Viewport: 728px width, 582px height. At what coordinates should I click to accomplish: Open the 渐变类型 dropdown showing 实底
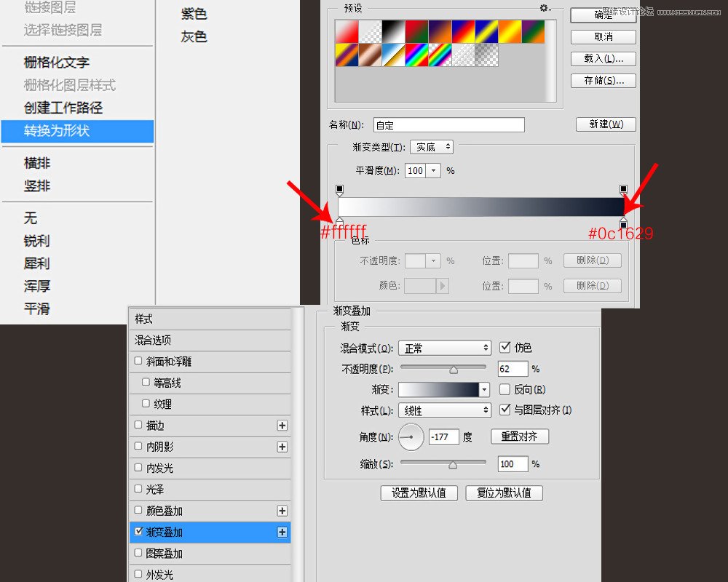coord(432,147)
